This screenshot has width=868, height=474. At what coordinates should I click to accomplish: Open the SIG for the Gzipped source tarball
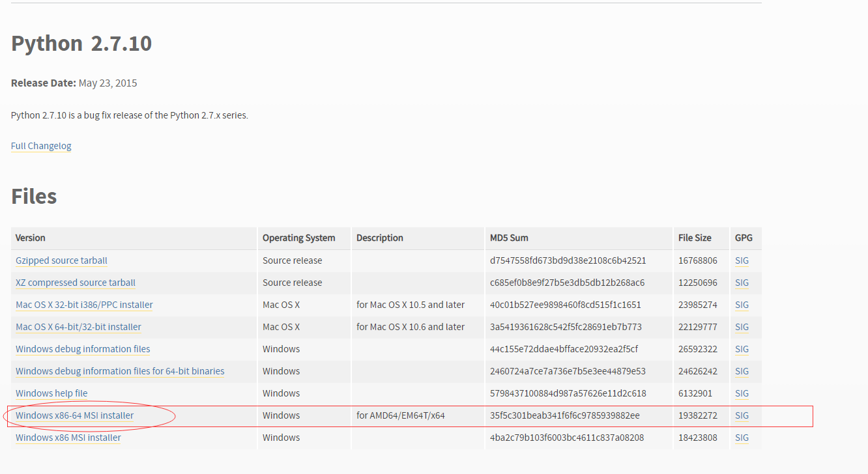[742, 260]
